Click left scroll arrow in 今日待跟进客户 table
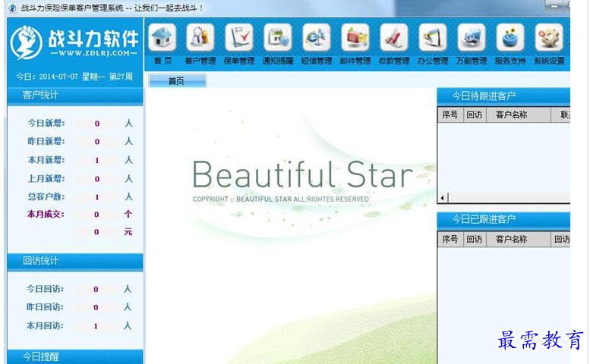This screenshot has width=590, height=364. point(443,198)
